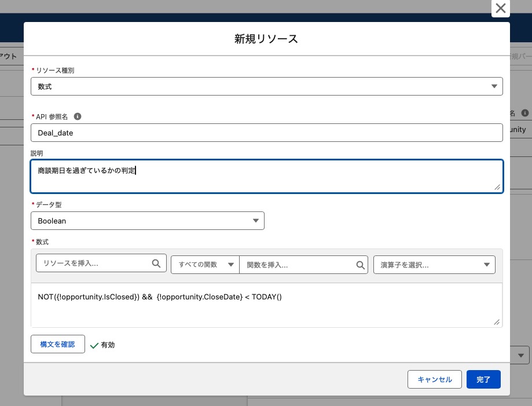This screenshot has width=532, height=406.
Task: Open the 演算子を選択 dropdown
Action: coord(434,265)
